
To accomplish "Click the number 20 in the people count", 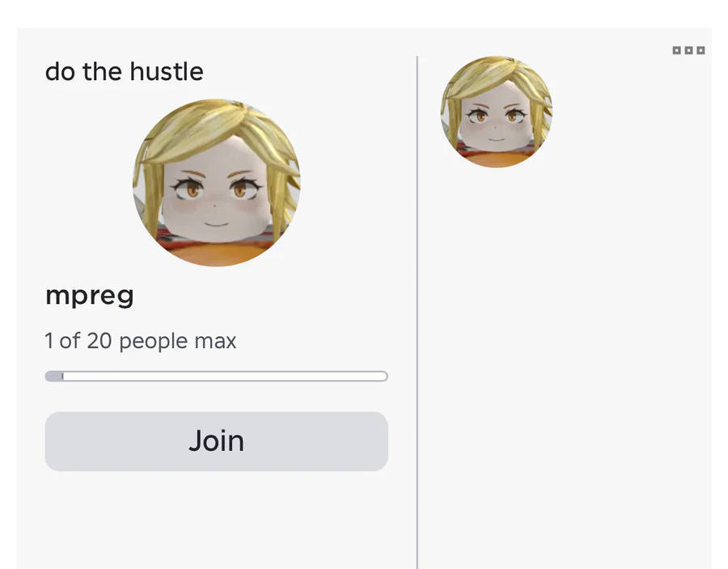I will point(99,341).
